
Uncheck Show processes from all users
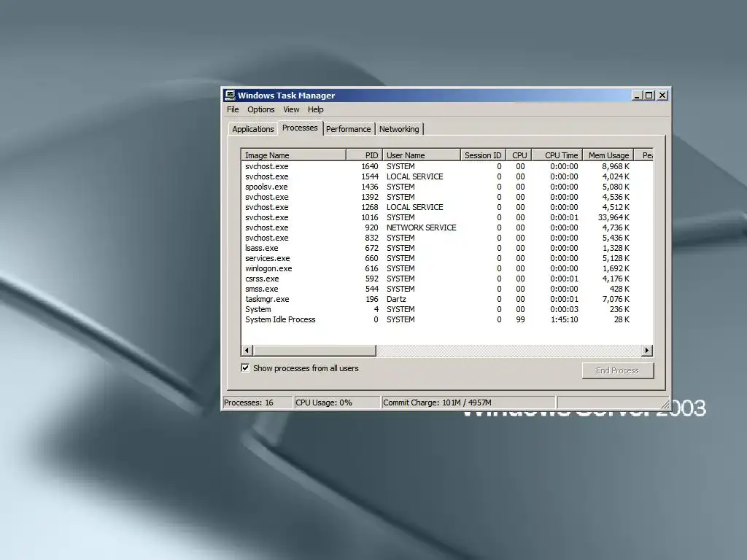click(x=245, y=368)
